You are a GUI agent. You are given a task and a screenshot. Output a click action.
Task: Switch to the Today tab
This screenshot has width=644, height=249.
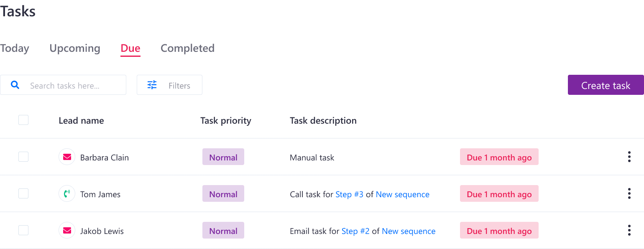tap(15, 48)
